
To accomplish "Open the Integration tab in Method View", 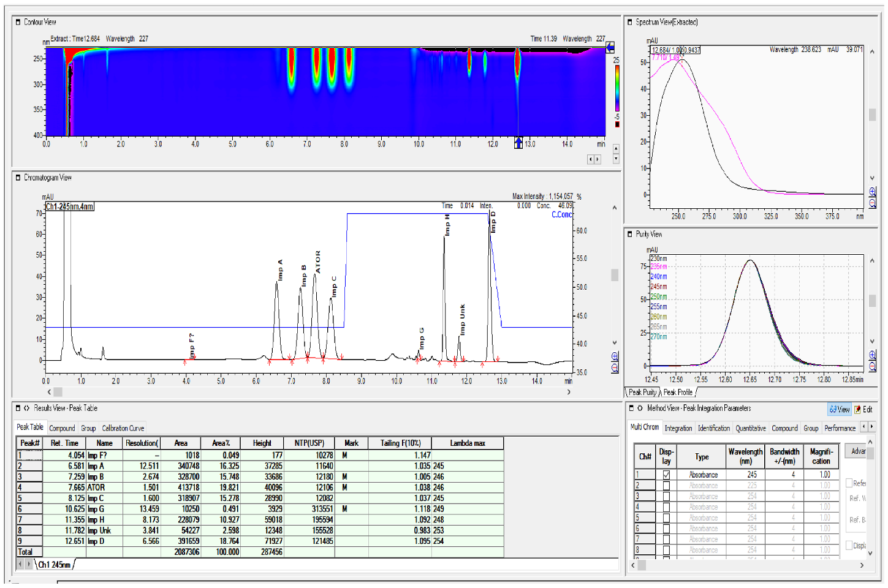I will point(678,428).
